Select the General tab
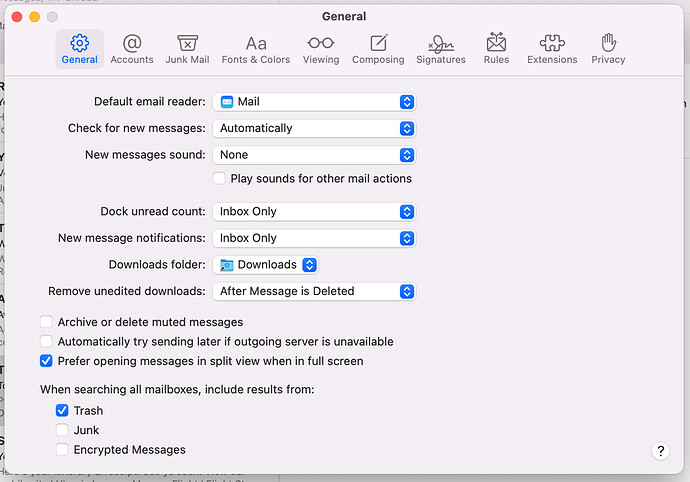 pos(80,49)
